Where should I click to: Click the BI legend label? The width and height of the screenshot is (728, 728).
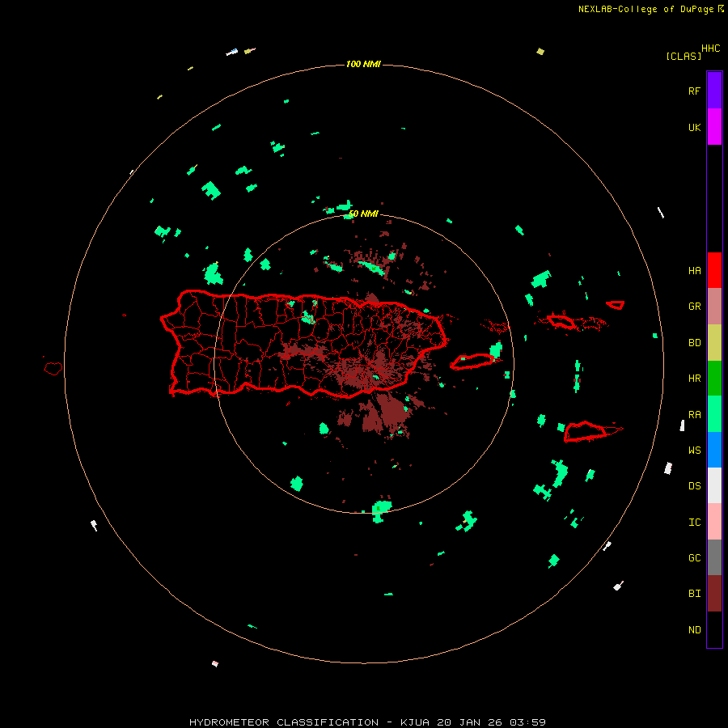point(694,594)
